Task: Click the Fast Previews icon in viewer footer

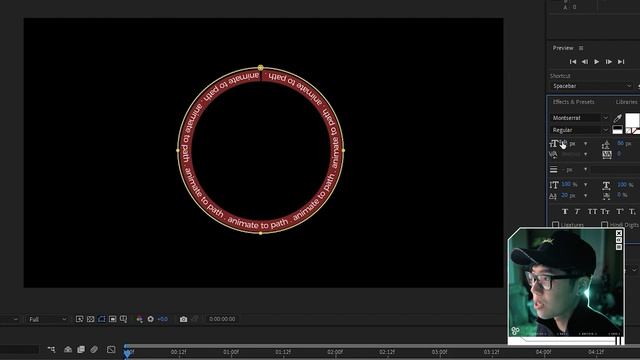Action: [x=80, y=319]
